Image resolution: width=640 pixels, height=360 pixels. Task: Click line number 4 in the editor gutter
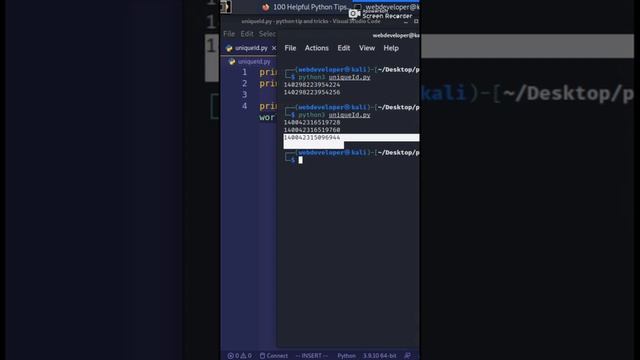(x=244, y=106)
